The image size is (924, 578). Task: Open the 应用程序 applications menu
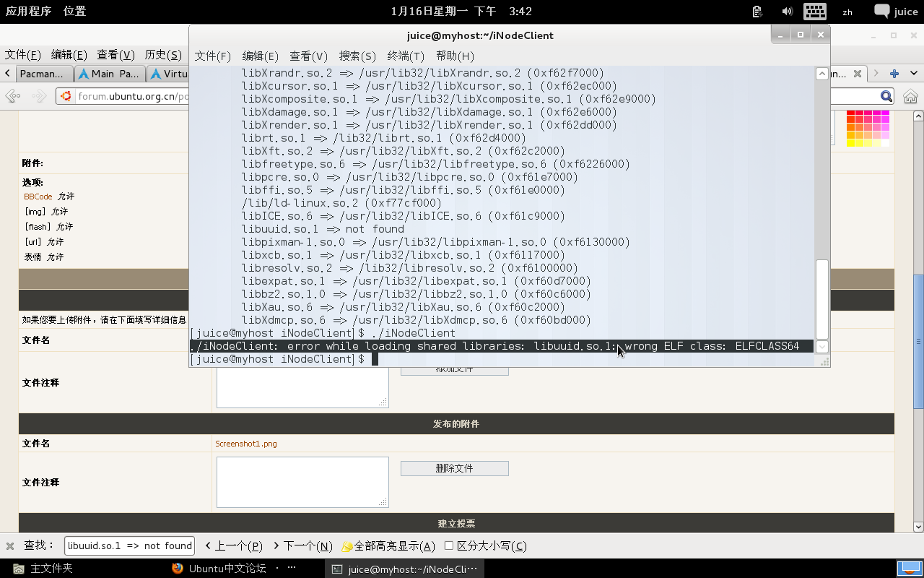pos(29,12)
